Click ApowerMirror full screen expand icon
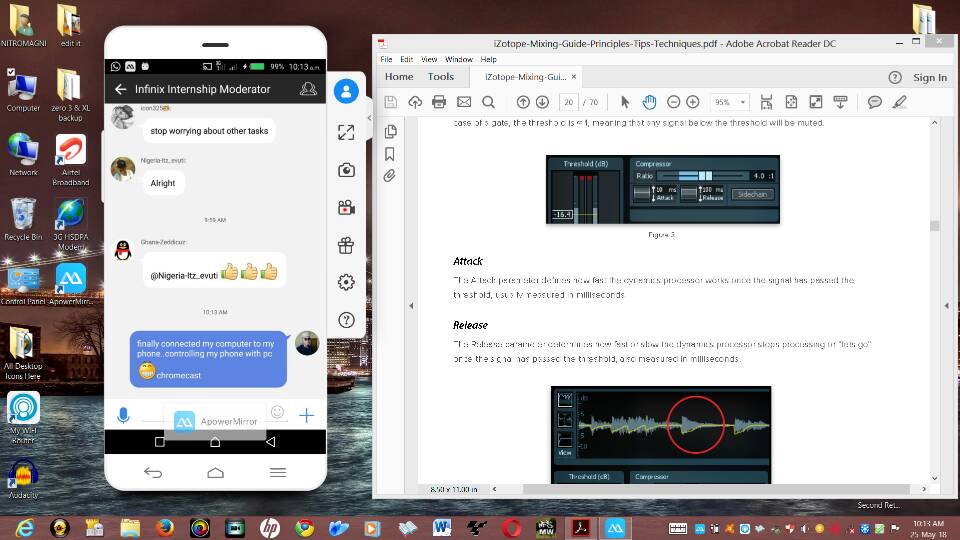The height and width of the screenshot is (540, 960). pyautogui.click(x=346, y=132)
